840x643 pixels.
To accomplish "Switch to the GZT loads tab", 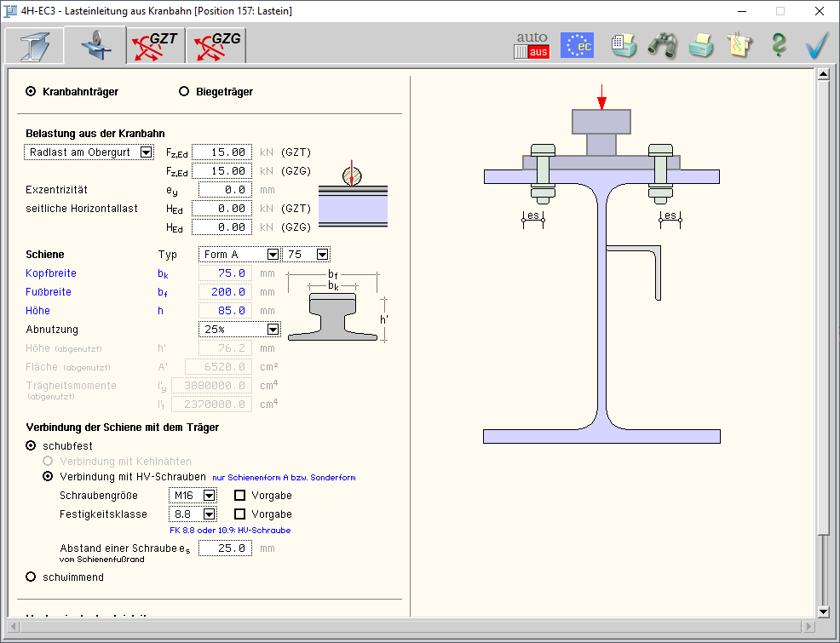I will click(155, 46).
